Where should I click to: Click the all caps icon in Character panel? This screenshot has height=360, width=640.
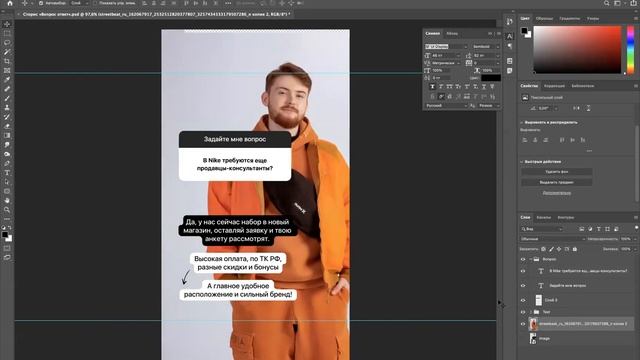449,87
